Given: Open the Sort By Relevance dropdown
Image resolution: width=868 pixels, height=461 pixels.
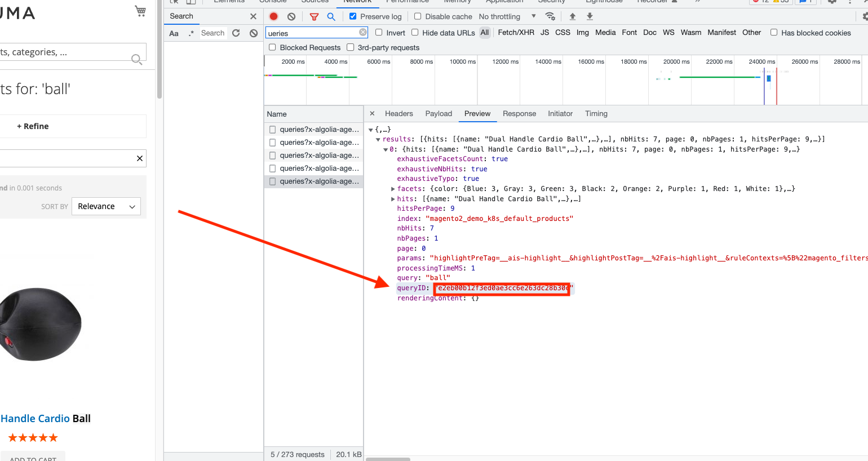Looking at the screenshot, I should 107,206.
